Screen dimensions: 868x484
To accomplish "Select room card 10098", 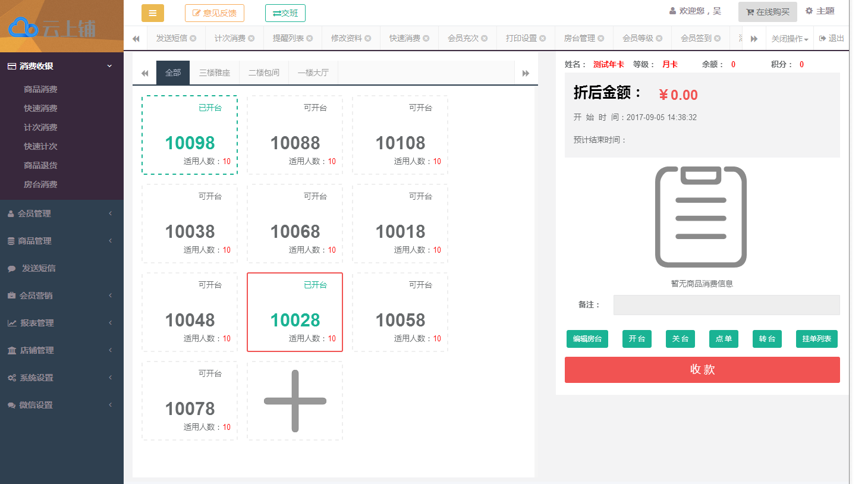I will tap(190, 135).
